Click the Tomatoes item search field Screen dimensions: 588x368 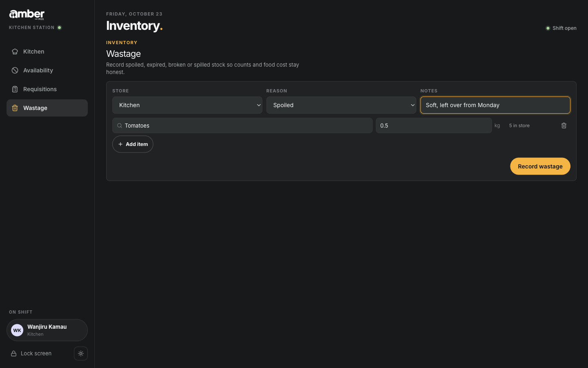click(x=242, y=126)
